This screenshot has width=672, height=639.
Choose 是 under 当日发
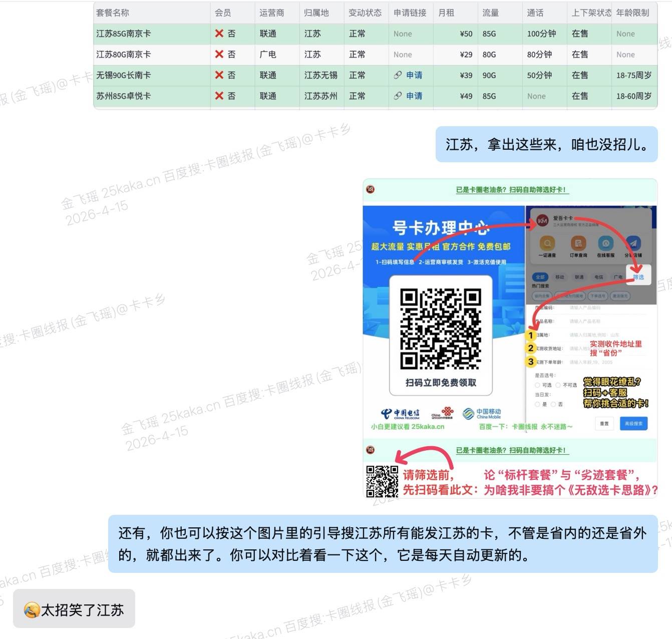537,404
